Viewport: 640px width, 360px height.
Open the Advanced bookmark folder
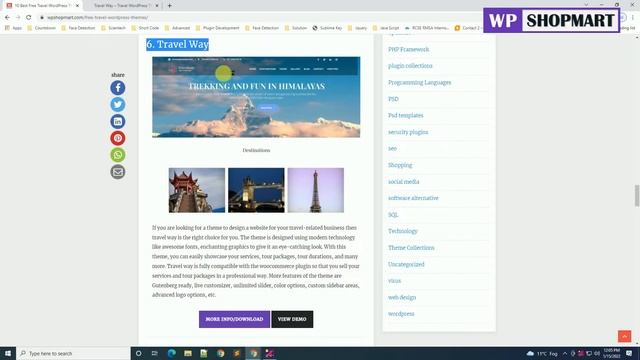click(177, 28)
